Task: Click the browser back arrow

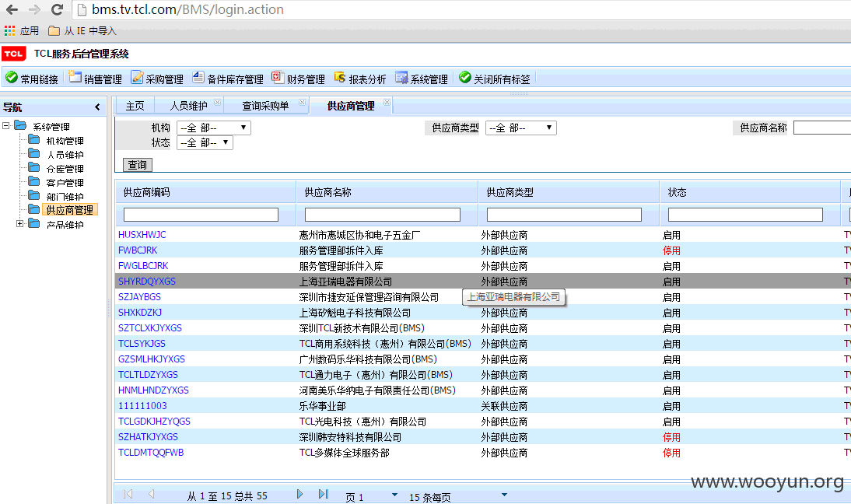Action: [x=12, y=10]
